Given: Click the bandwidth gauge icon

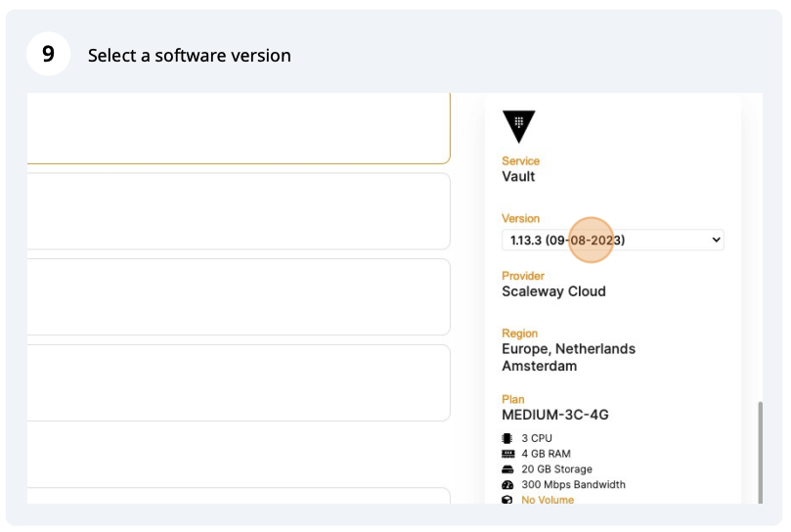Looking at the screenshot, I should click(507, 485).
